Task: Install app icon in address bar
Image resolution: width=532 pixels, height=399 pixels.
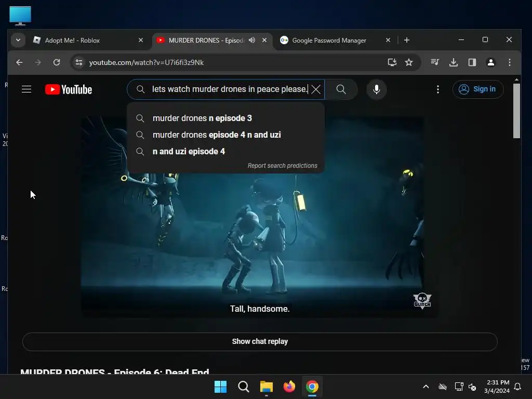Action: click(x=392, y=62)
